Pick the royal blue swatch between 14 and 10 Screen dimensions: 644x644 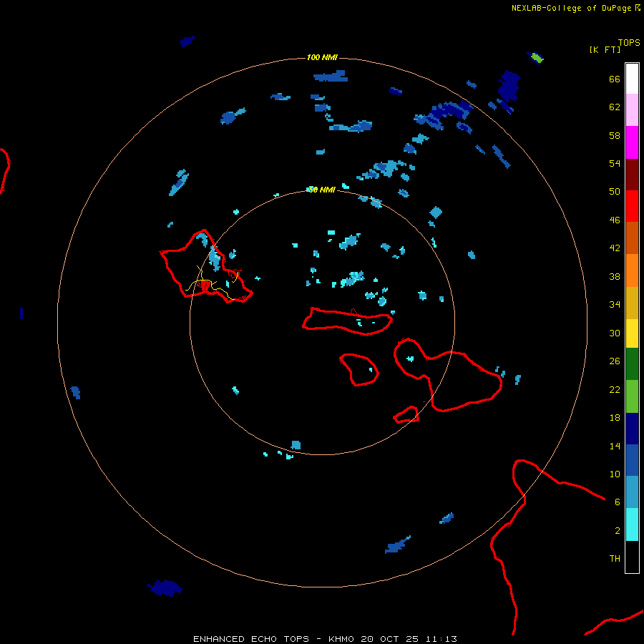[632, 460]
